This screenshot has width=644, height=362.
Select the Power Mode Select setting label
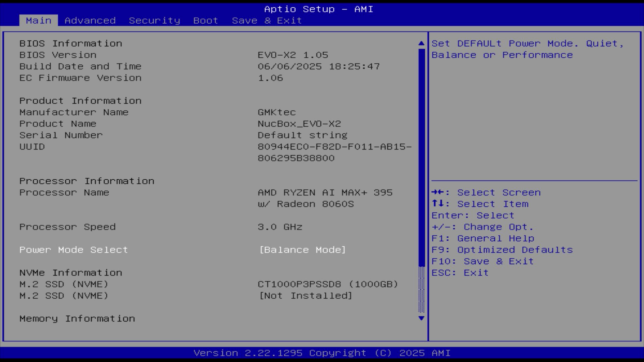(74, 250)
